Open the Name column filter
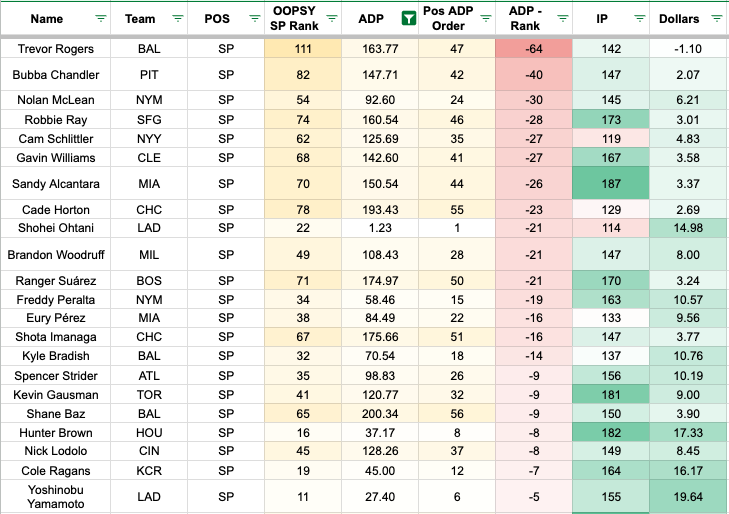This screenshot has height=514, width=729. 99,19
